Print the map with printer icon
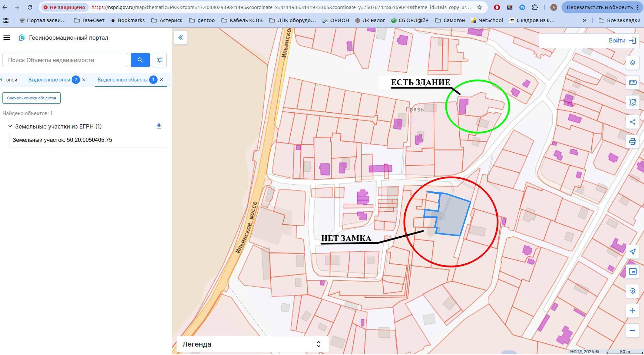This screenshot has height=355, width=644. 632,142
